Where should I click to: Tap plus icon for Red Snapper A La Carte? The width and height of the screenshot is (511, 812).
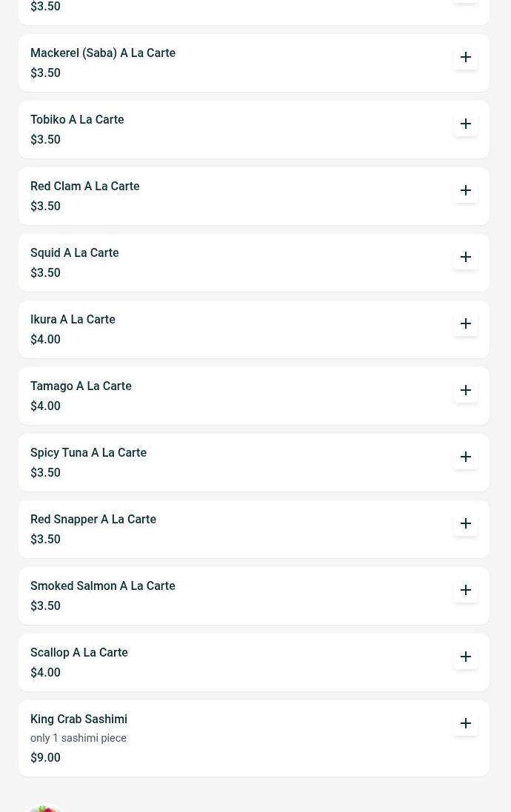coord(465,523)
